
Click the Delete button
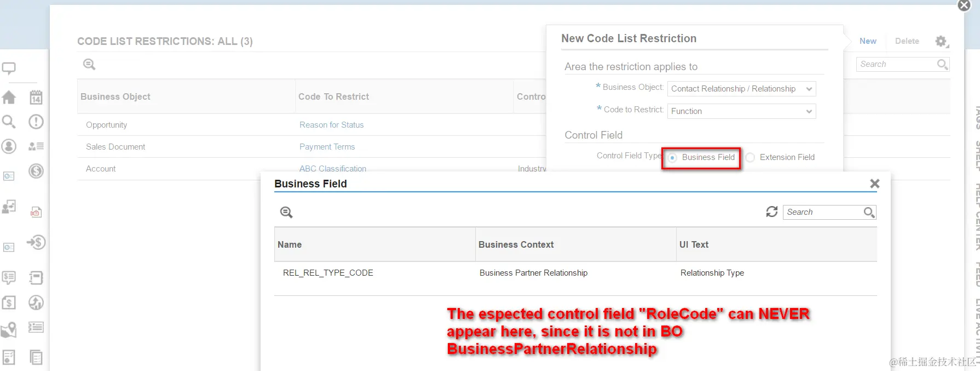pyautogui.click(x=907, y=41)
